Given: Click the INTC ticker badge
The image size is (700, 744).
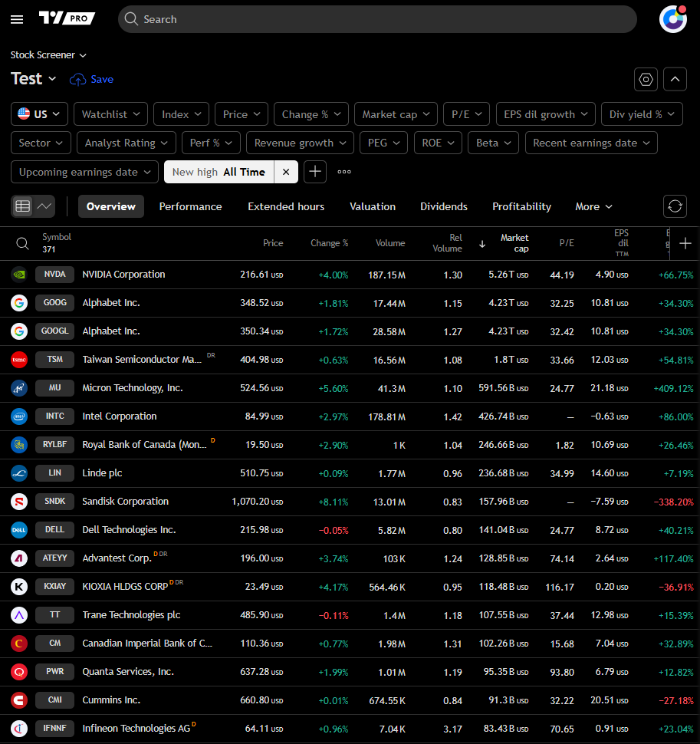Looking at the screenshot, I should (55, 416).
